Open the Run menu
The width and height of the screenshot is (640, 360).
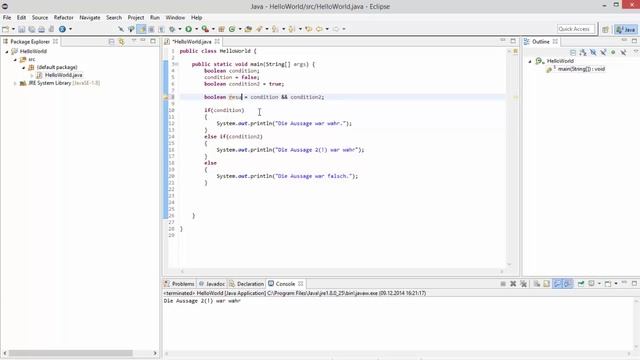click(155, 18)
